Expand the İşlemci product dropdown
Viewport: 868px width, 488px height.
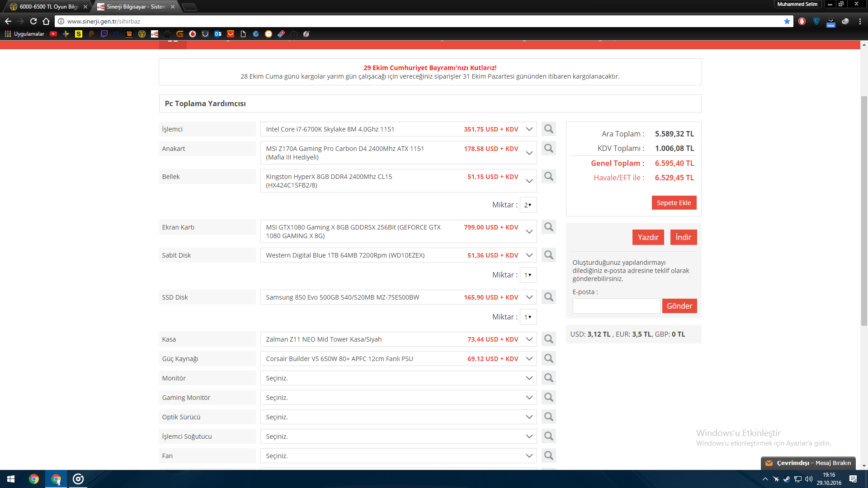pos(529,129)
